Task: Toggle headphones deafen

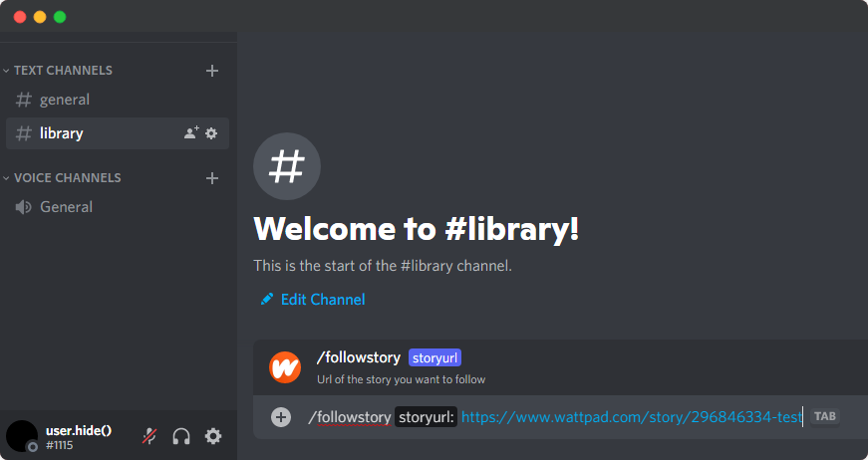Action: [x=181, y=436]
